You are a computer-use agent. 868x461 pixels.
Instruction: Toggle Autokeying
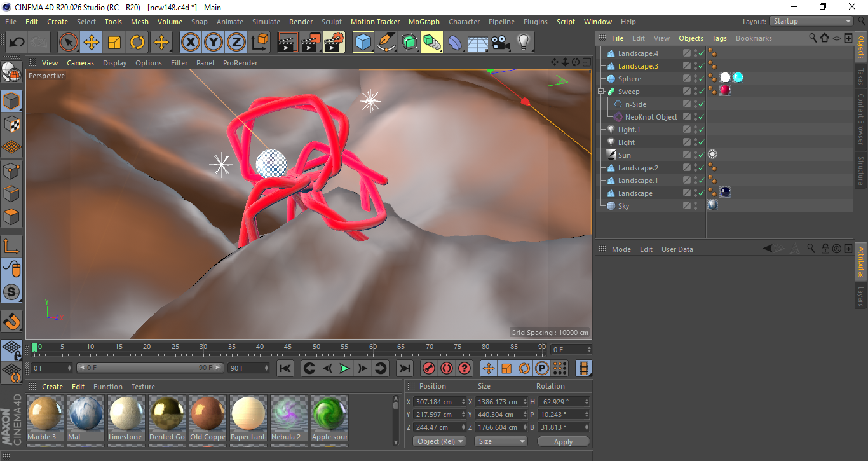(x=447, y=368)
